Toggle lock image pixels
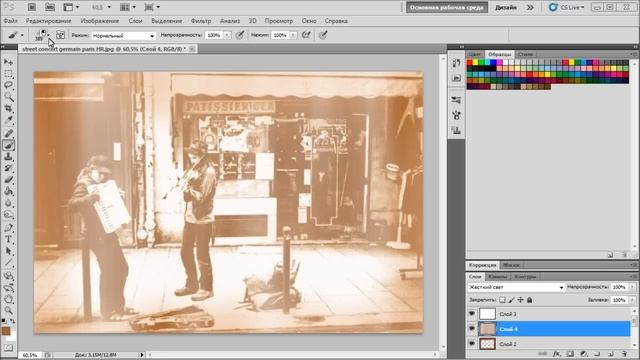 pos(511,300)
